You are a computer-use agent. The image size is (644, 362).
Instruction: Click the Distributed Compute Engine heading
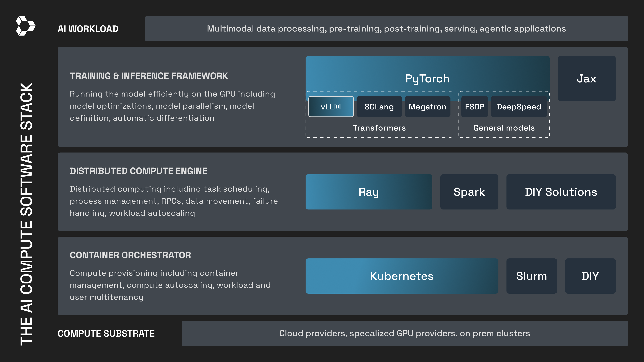139,171
